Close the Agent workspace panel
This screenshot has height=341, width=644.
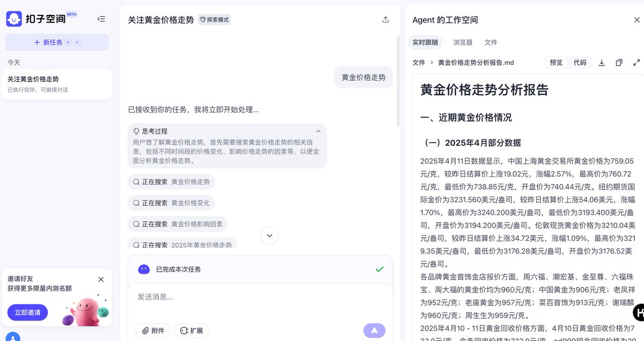click(x=636, y=20)
